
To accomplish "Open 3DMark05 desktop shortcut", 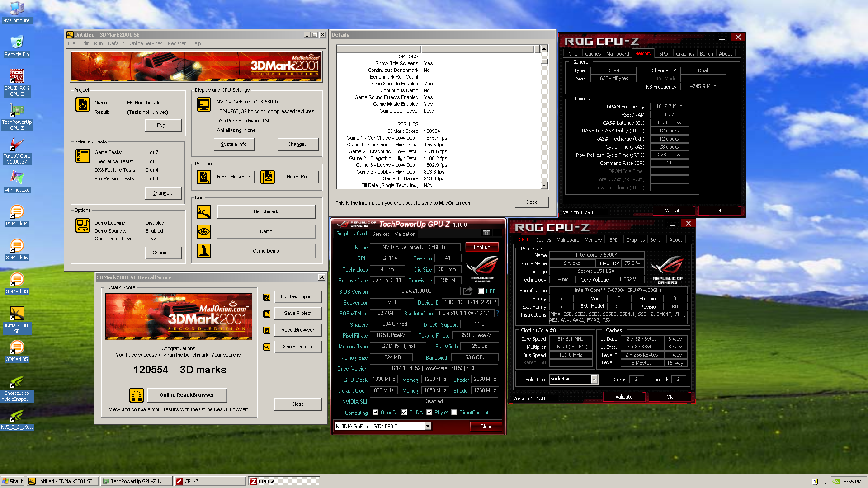I will tap(17, 351).
